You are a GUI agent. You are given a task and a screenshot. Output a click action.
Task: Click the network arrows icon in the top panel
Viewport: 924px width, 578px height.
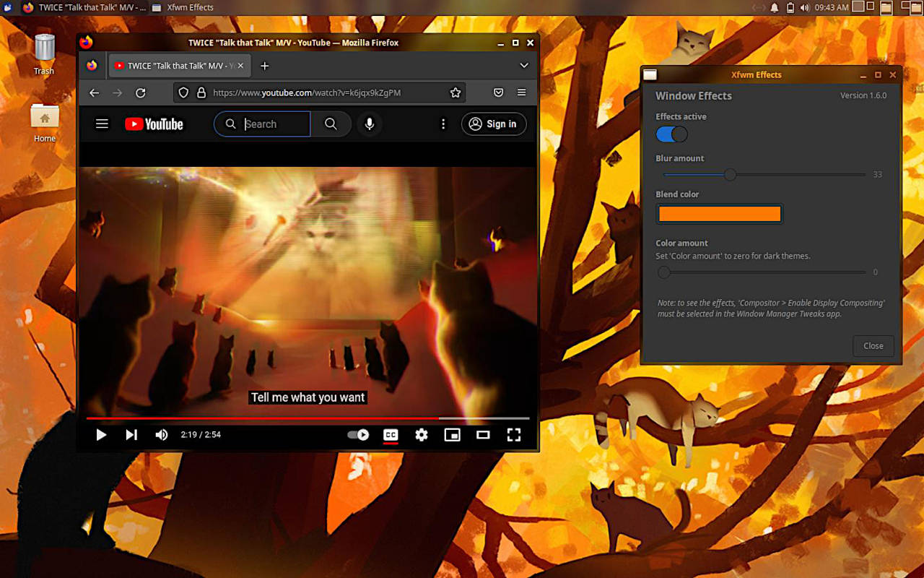coord(759,7)
